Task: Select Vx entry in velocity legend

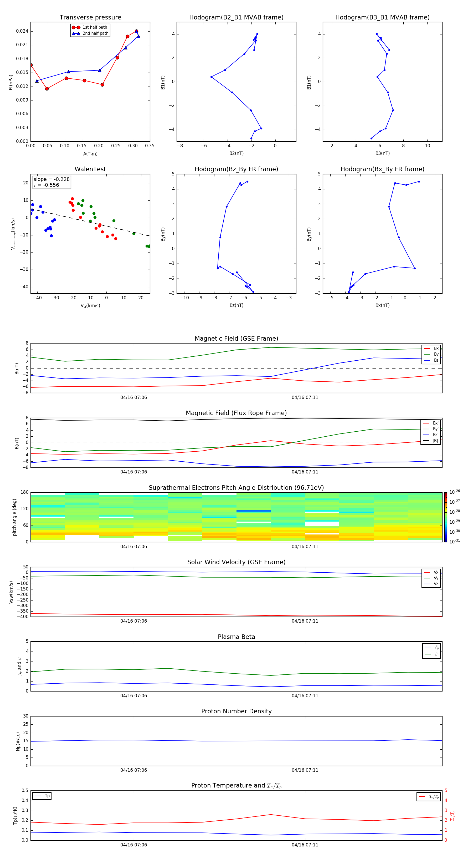Action: tap(431, 572)
